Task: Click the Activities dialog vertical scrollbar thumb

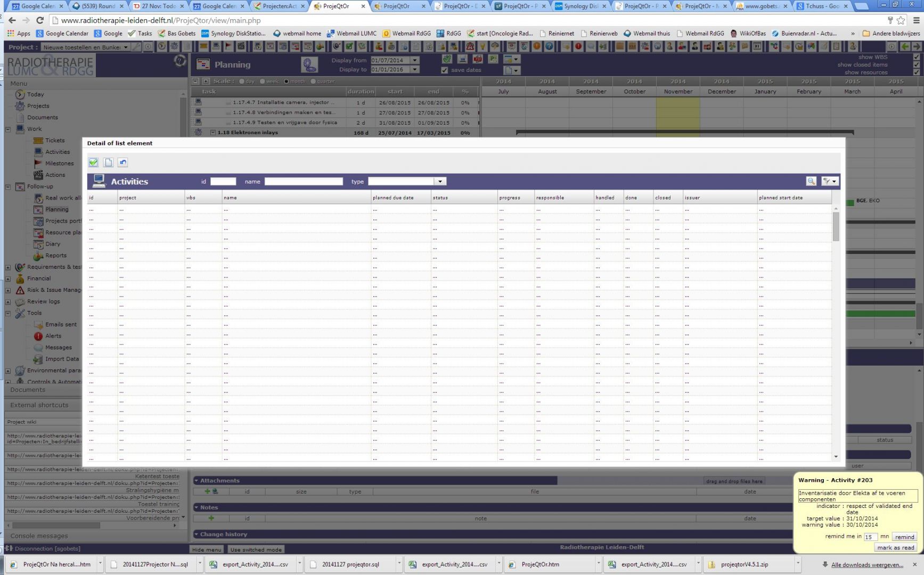Action: tap(836, 226)
